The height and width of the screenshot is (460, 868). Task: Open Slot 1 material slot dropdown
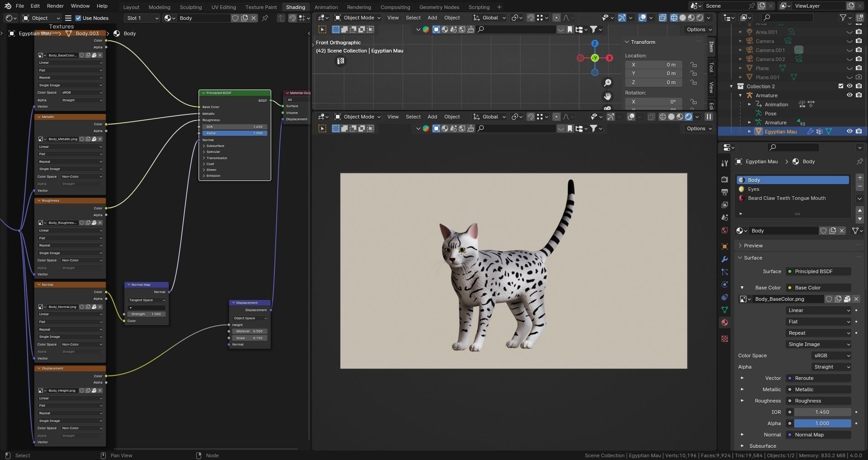pos(142,18)
